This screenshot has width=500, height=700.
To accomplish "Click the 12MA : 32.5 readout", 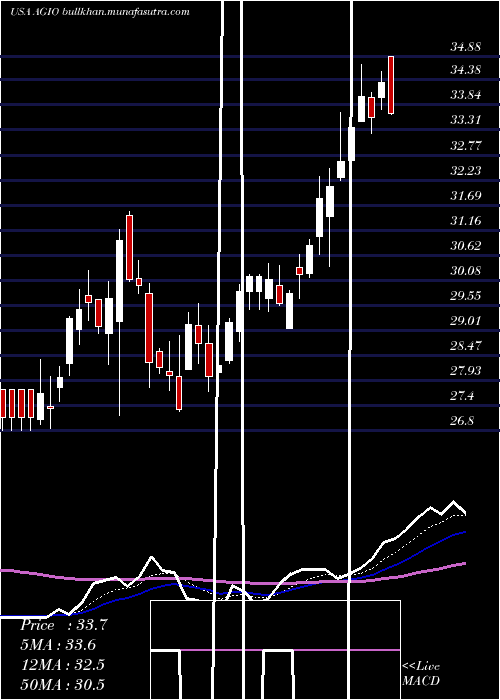I will tap(62, 665).
